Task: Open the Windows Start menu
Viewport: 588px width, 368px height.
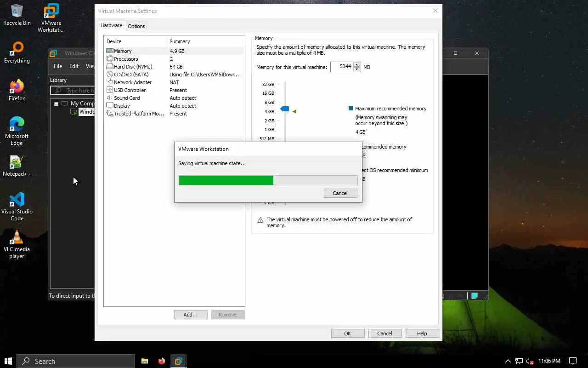Action: pos(8,361)
